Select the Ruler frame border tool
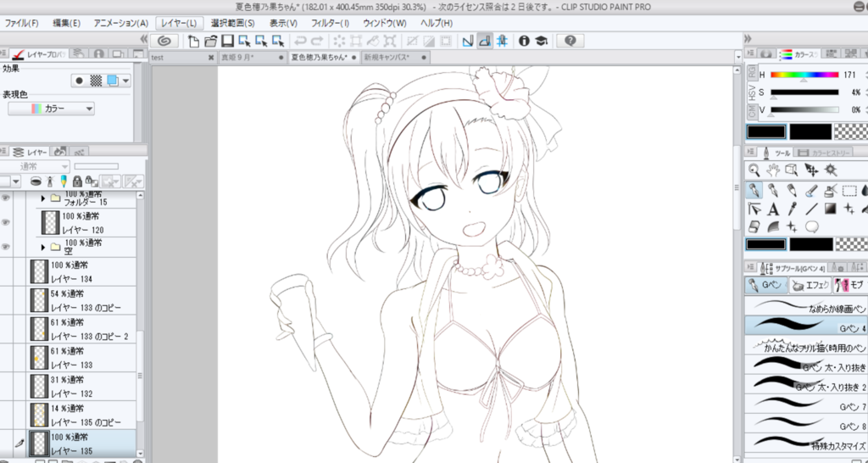 coord(754,209)
